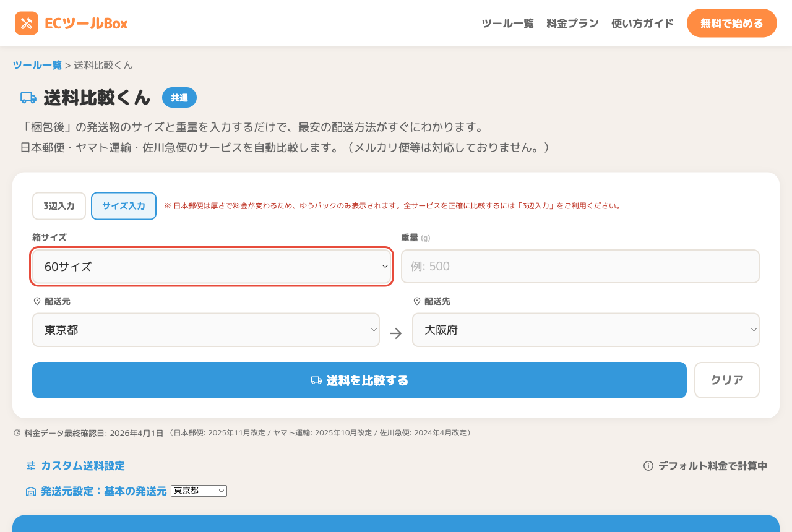Open the 箱サイズ dropdown showing 60サイズ
Screen dimensions: 792x532
[x=212, y=267]
